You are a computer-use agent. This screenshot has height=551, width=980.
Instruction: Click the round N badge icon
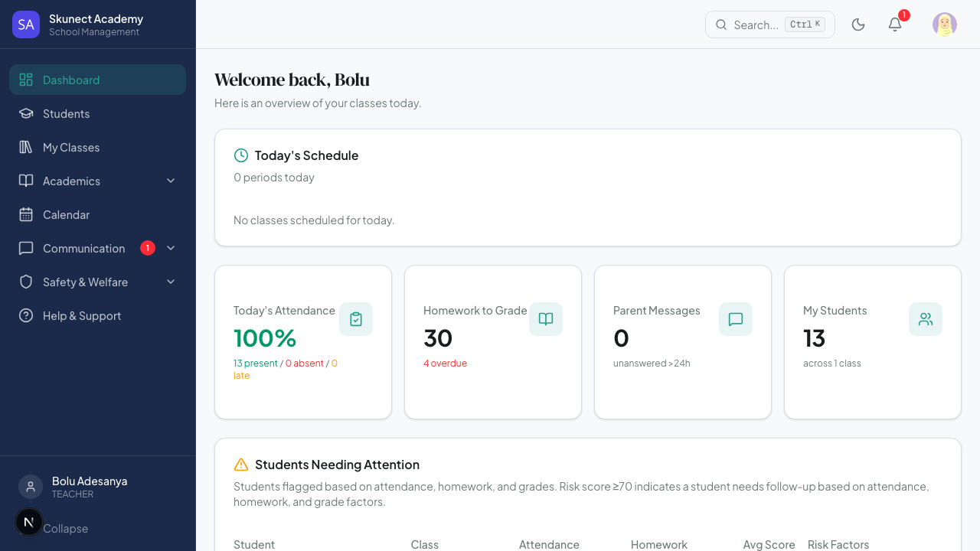click(x=29, y=522)
